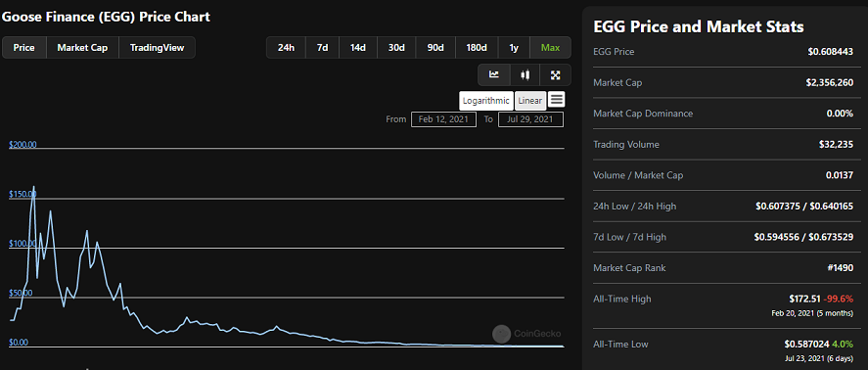868x370 pixels.
Task: Select Linear scale
Action: coord(530,101)
